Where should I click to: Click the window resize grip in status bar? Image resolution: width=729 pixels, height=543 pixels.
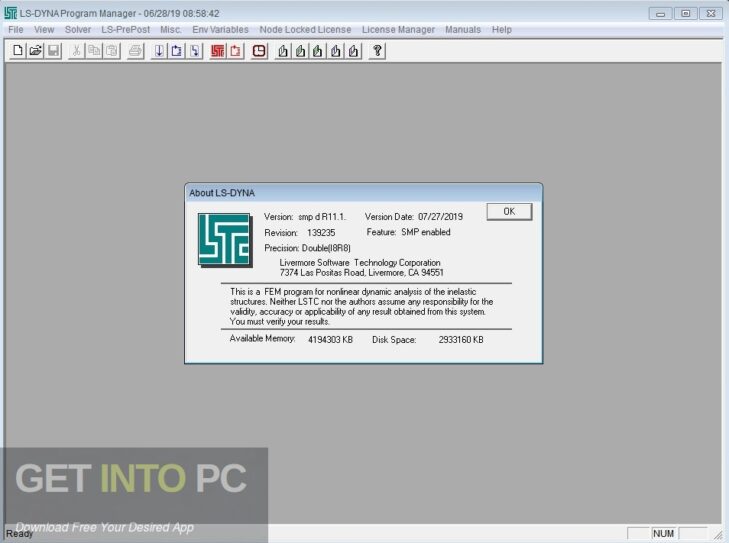[x=719, y=535]
